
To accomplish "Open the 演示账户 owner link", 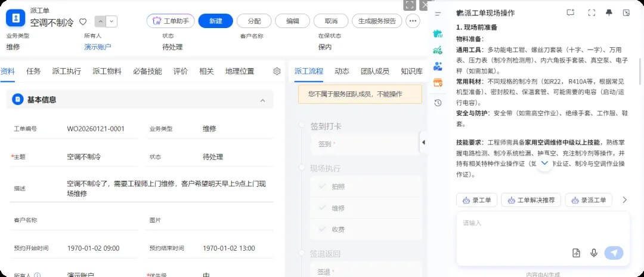I will [97, 47].
